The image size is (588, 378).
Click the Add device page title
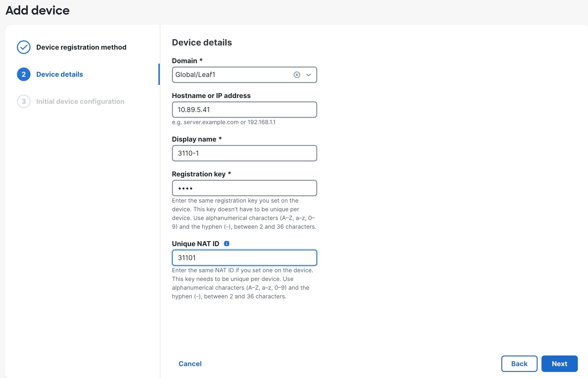(37, 10)
